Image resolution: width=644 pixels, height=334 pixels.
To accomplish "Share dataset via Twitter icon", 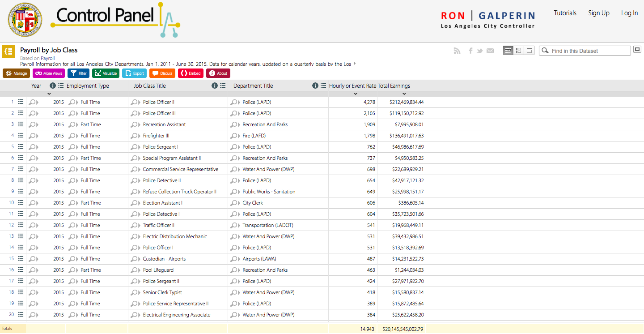I will (480, 51).
